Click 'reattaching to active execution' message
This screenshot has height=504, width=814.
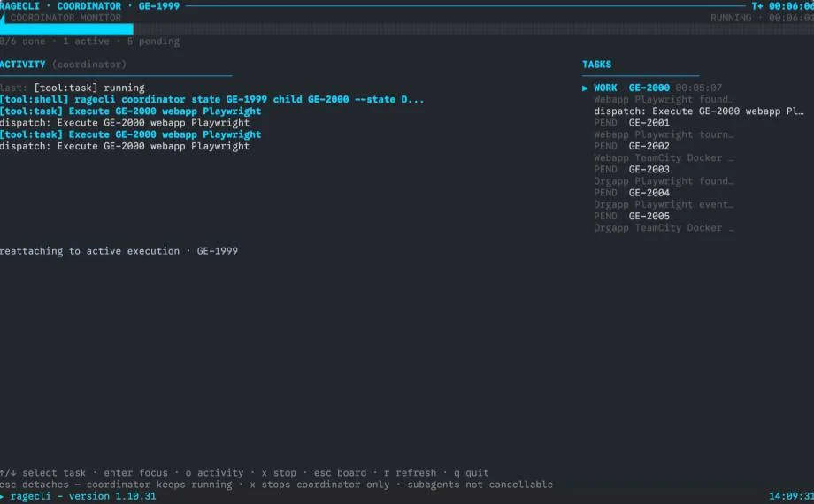[119, 251]
